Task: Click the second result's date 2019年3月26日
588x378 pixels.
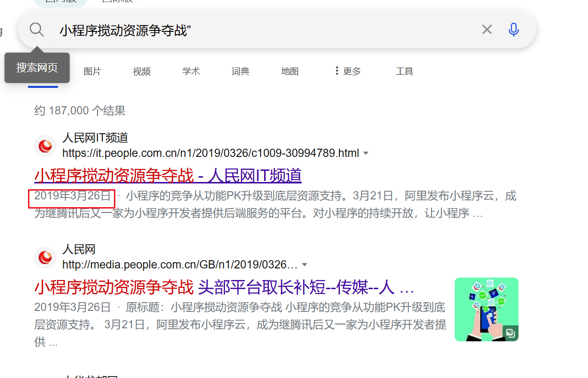Action: (x=73, y=308)
